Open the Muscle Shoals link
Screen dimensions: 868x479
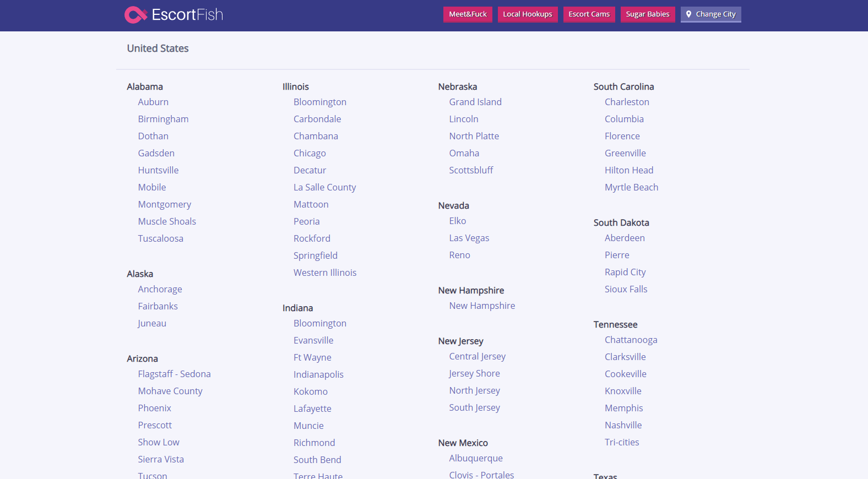pos(167,221)
